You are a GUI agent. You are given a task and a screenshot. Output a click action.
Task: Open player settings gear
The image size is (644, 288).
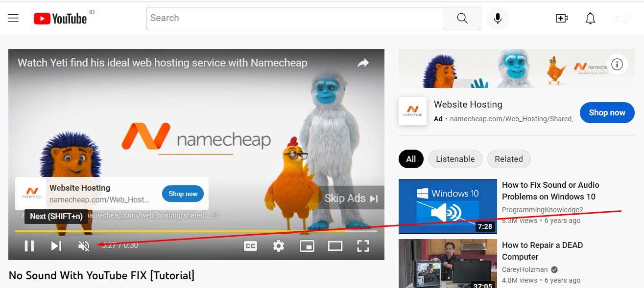coord(279,246)
